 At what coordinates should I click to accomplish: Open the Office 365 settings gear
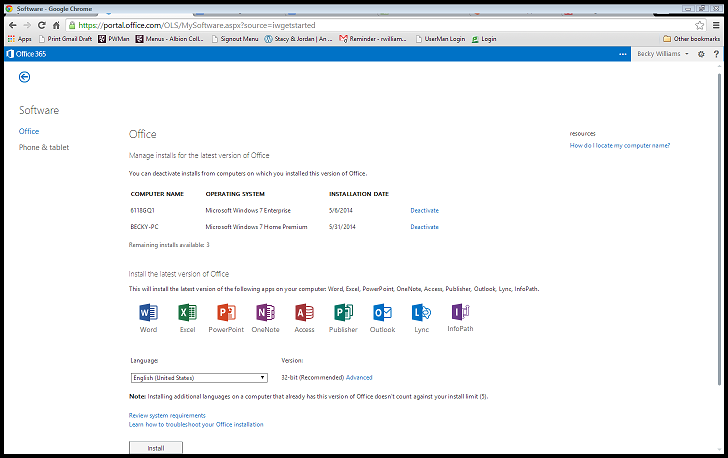point(701,54)
